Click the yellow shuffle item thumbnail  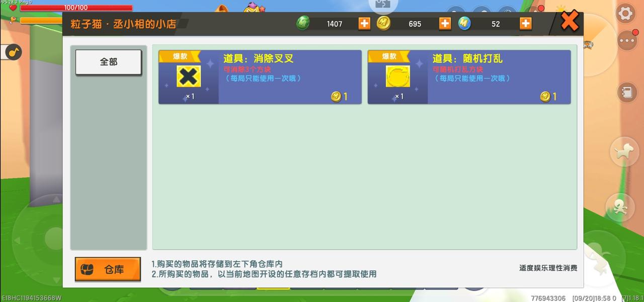click(x=397, y=77)
